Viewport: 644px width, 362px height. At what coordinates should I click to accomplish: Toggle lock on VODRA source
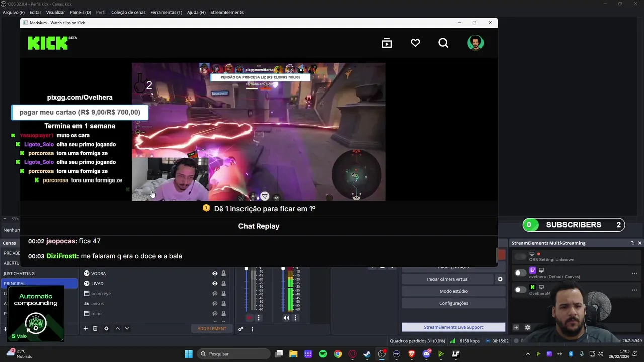(223, 274)
